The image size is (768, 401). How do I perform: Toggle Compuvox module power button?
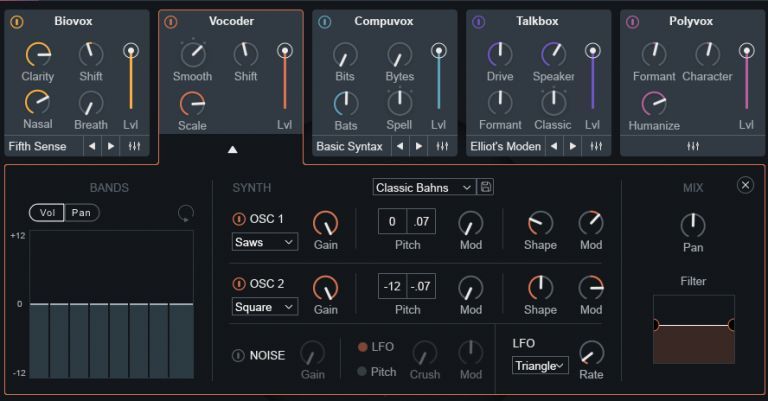click(325, 21)
